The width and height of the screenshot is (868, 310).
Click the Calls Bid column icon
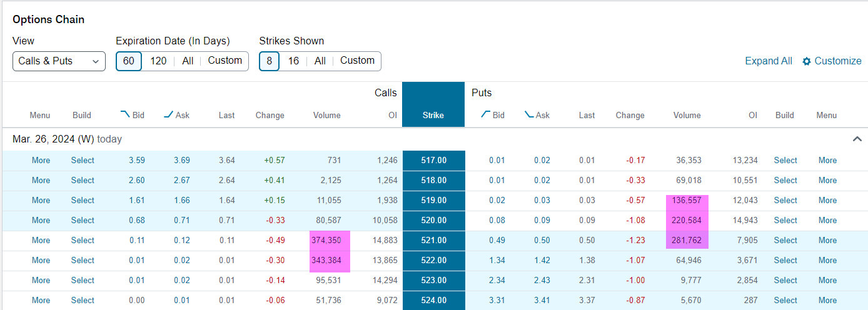point(125,114)
